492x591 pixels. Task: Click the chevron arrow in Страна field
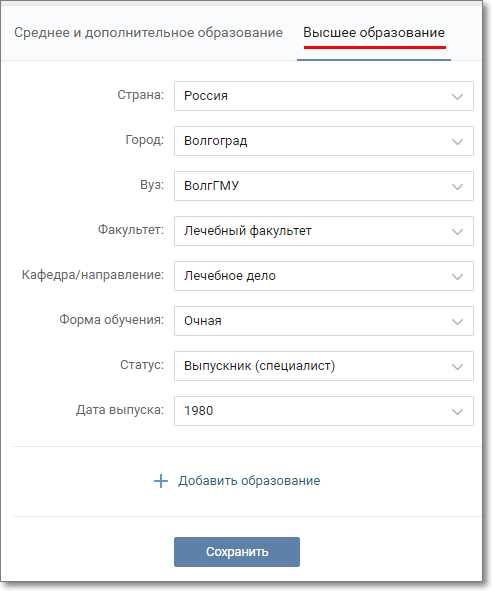(x=457, y=96)
